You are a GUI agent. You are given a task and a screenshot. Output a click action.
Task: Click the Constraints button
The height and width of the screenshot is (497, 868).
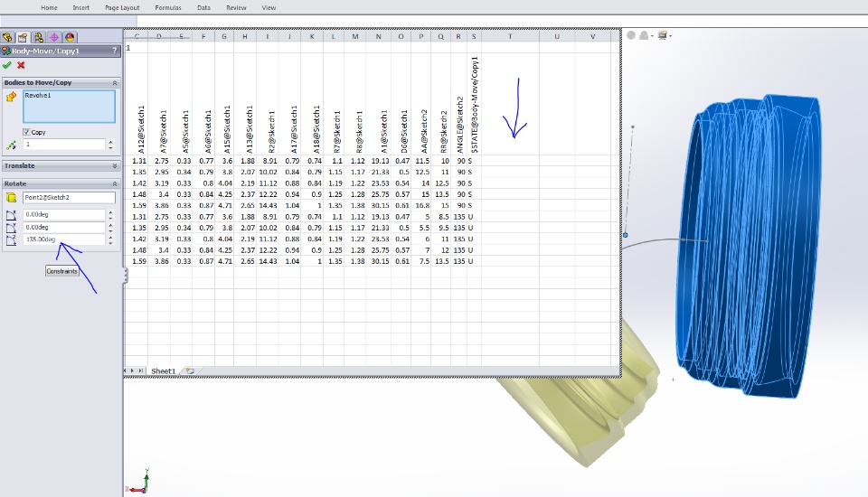point(62,271)
